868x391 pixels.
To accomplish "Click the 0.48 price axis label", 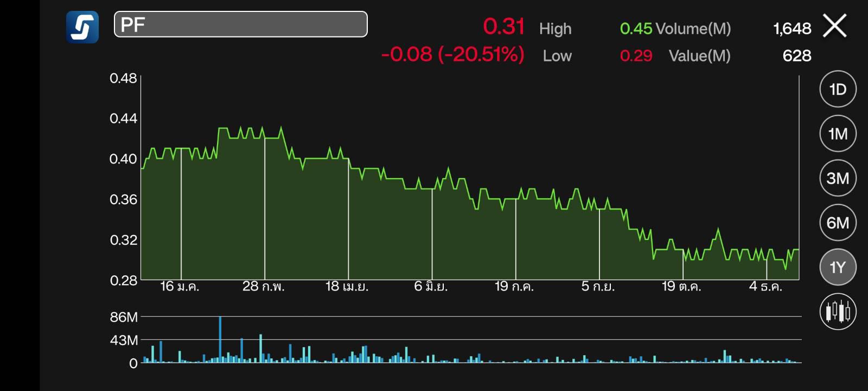I will (123, 78).
